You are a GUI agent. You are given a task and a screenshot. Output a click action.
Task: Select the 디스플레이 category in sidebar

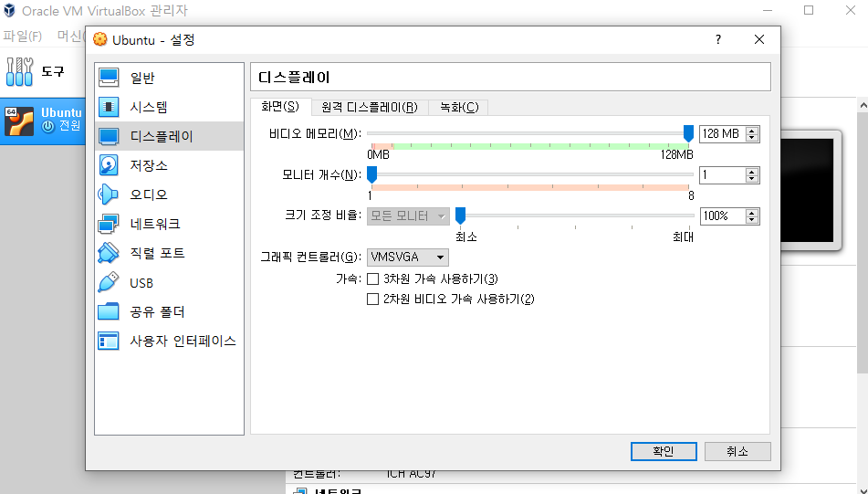click(x=169, y=136)
